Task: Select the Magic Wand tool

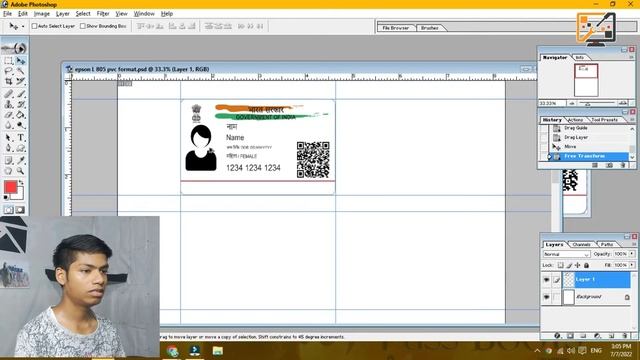Action: 21,71
